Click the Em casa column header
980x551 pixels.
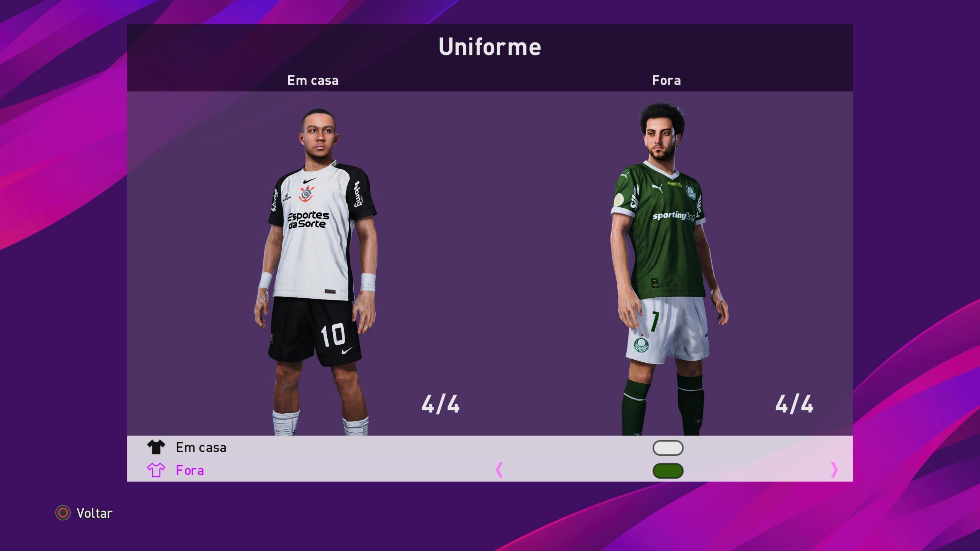point(313,80)
